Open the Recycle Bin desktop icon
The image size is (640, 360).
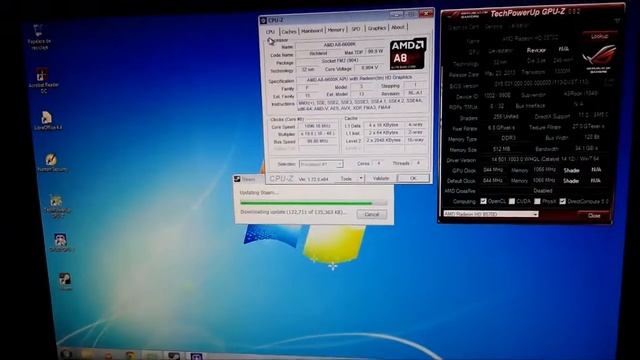click(x=39, y=36)
